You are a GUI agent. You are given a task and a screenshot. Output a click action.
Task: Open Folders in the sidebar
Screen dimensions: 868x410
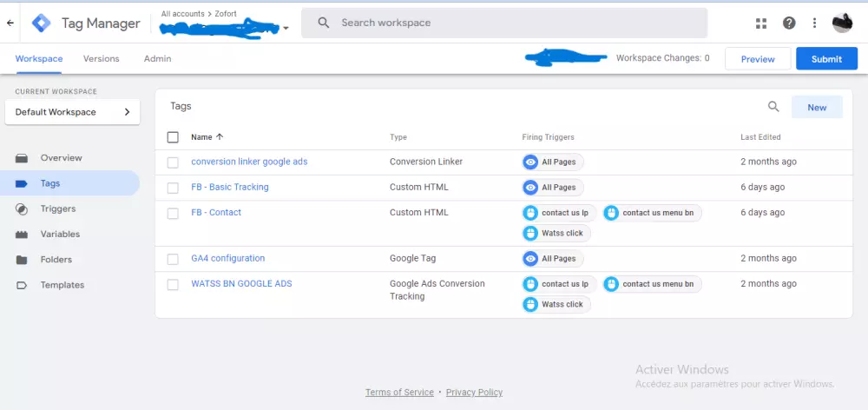click(69, 260)
